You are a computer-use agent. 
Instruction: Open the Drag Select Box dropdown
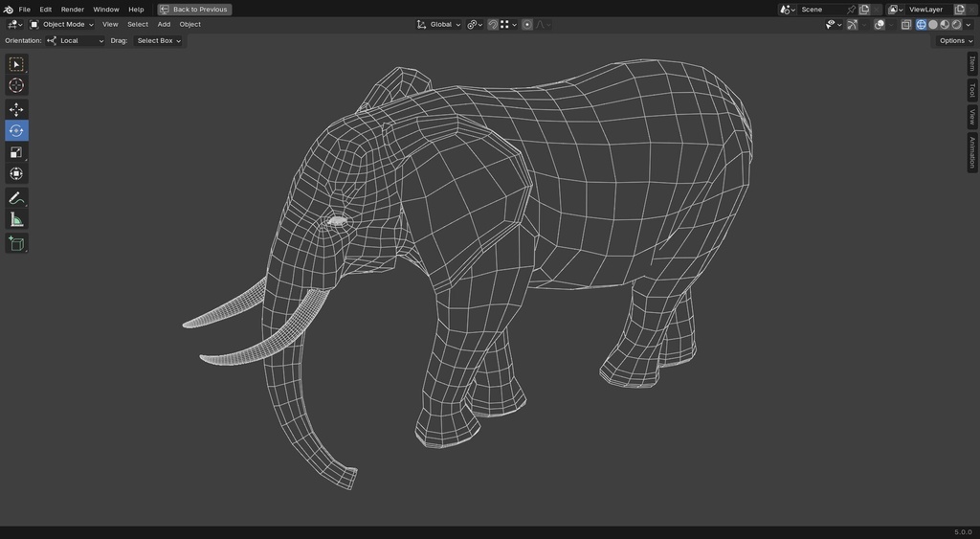(x=158, y=40)
